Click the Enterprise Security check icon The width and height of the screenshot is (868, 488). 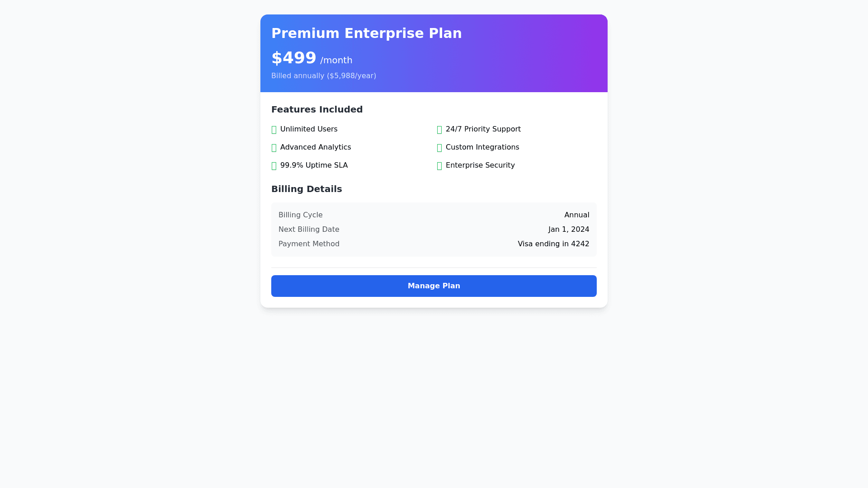[439, 166]
